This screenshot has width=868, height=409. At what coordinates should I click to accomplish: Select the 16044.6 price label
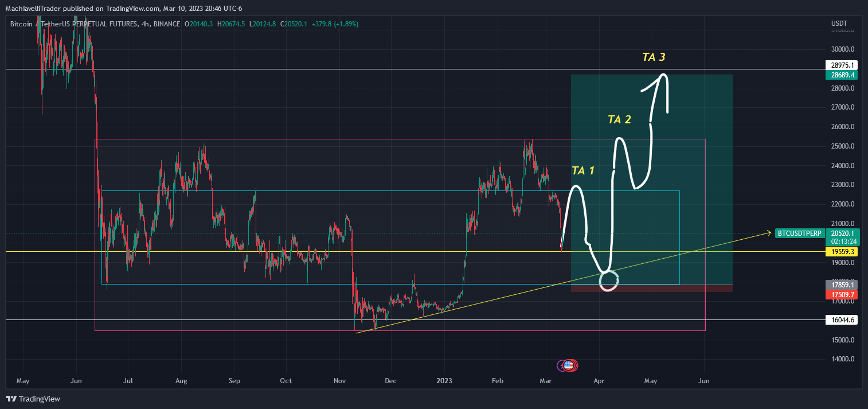(x=842, y=320)
